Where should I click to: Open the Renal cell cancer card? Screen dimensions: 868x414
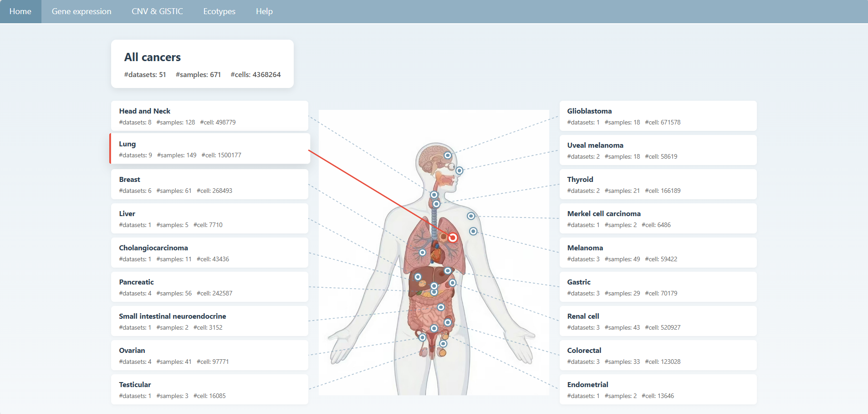coord(658,321)
